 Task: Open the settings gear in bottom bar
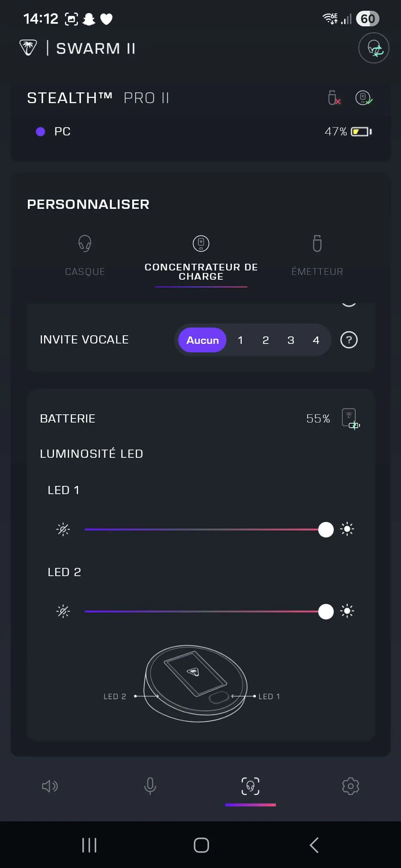(351, 786)
